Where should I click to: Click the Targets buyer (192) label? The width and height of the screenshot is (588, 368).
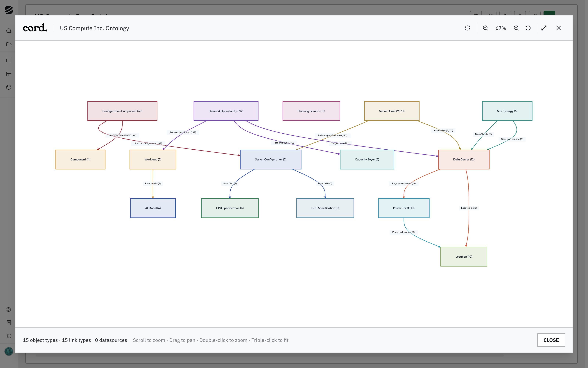[x=284, y=143]
